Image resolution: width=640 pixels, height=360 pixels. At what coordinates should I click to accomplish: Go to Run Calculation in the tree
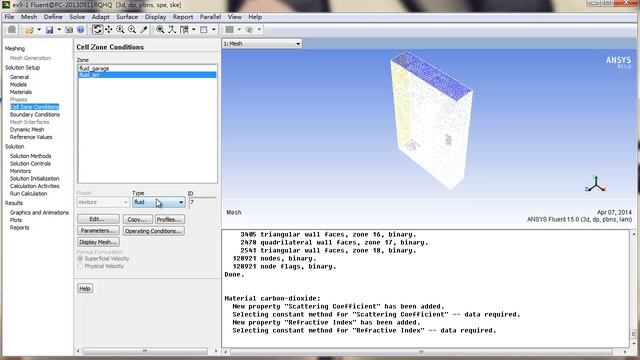pyautogui.click(x=29, y=193)
